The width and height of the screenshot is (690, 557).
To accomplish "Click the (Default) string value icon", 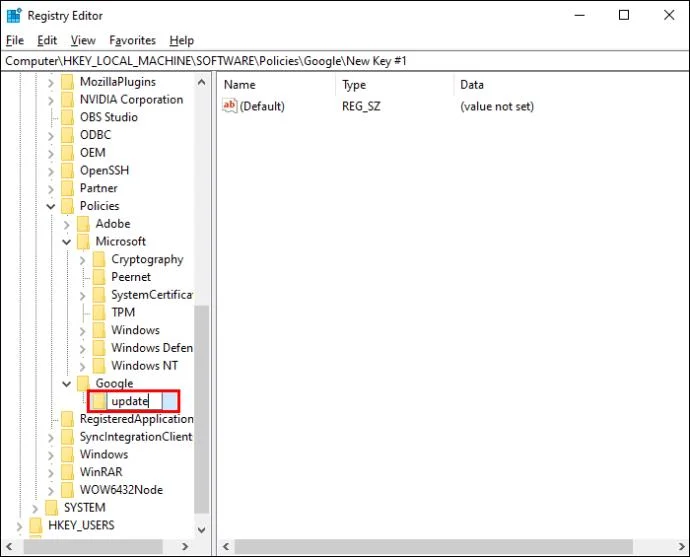I will 230,106.
